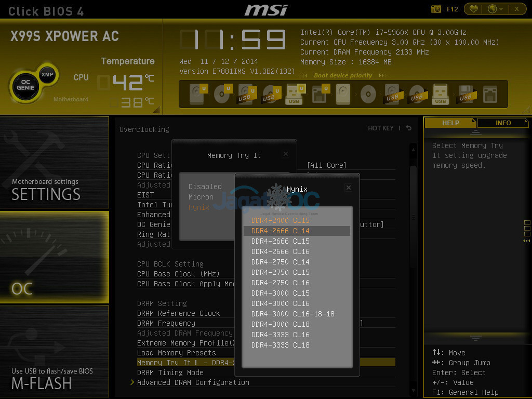Choose Micron in Memory Try It list
The width and height of the screenshot is (532, 399).
click(201, 197)
